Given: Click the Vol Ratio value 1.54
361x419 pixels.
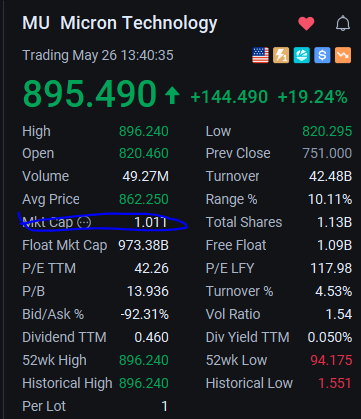Looking at the screenshot, I should click(x=339, y=314).
